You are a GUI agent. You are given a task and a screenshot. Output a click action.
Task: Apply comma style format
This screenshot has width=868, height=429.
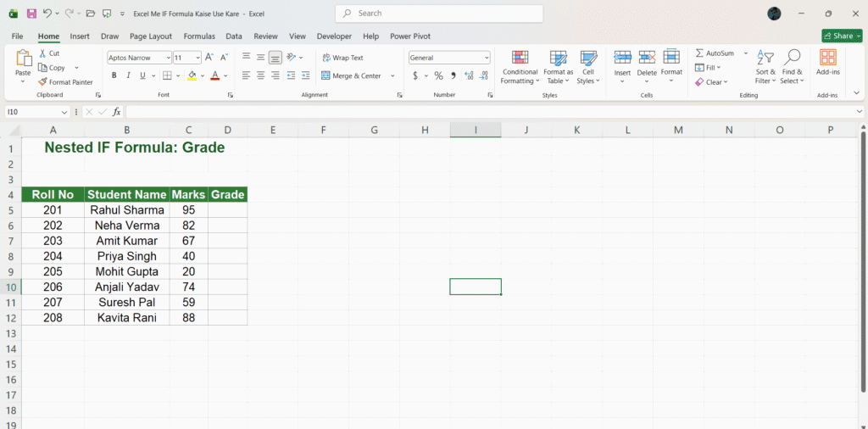click(x=453, y=75)
